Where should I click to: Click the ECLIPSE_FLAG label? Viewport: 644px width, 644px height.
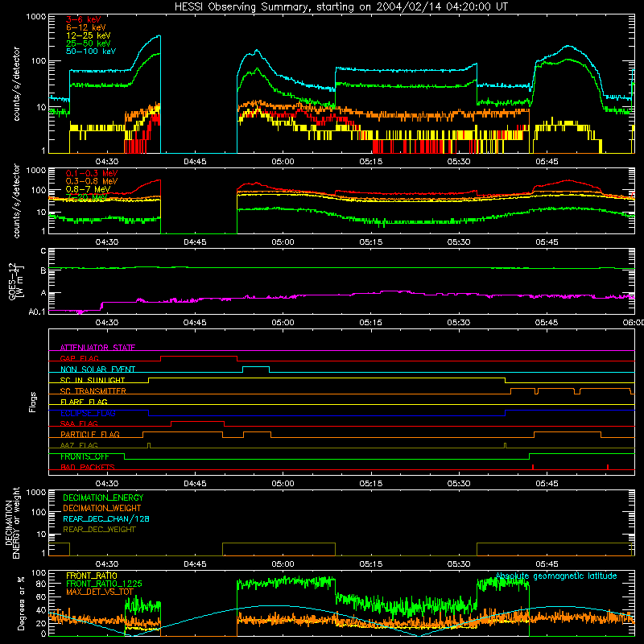tap(88, 413)
